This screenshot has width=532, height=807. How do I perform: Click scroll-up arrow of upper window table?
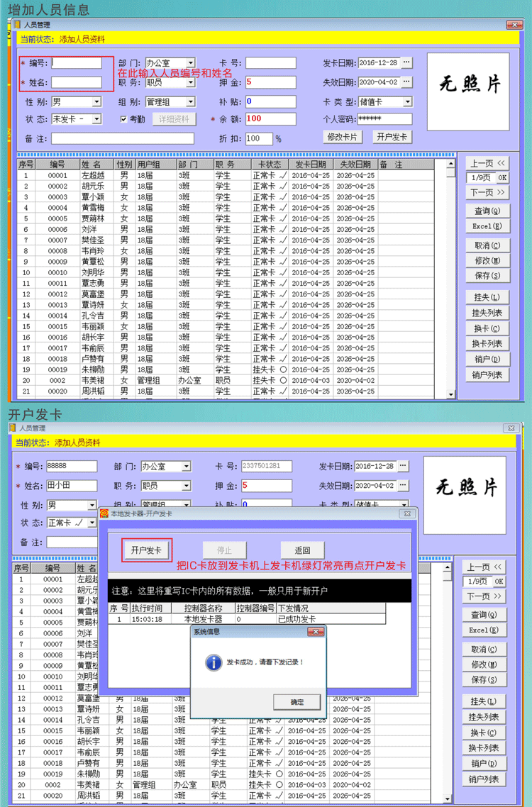pyautogui.click(x=450, y=164)
